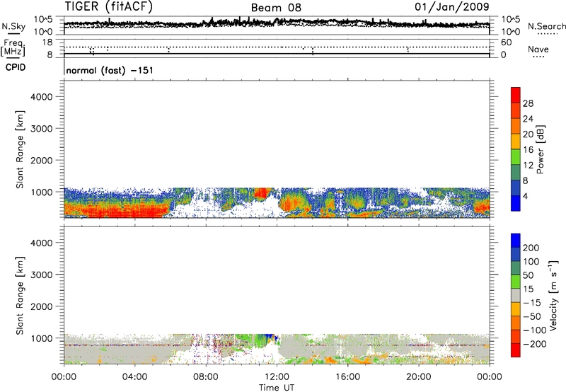Click '4000' on the power panel axis

(x=42, y=97)
